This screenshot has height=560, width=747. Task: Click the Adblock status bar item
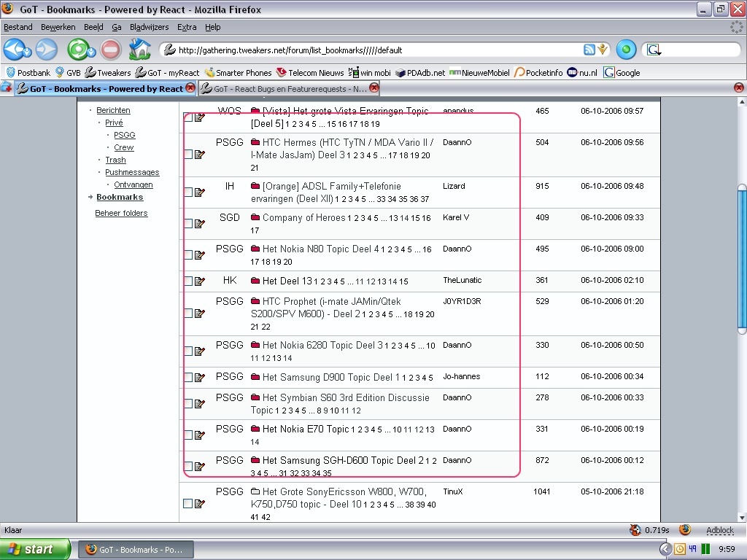coord(720,530)
